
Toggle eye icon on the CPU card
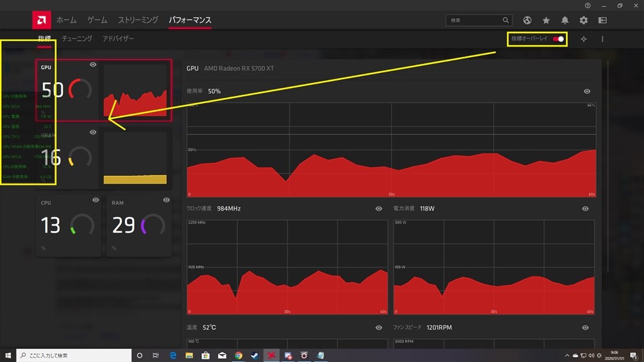[96, 200]
